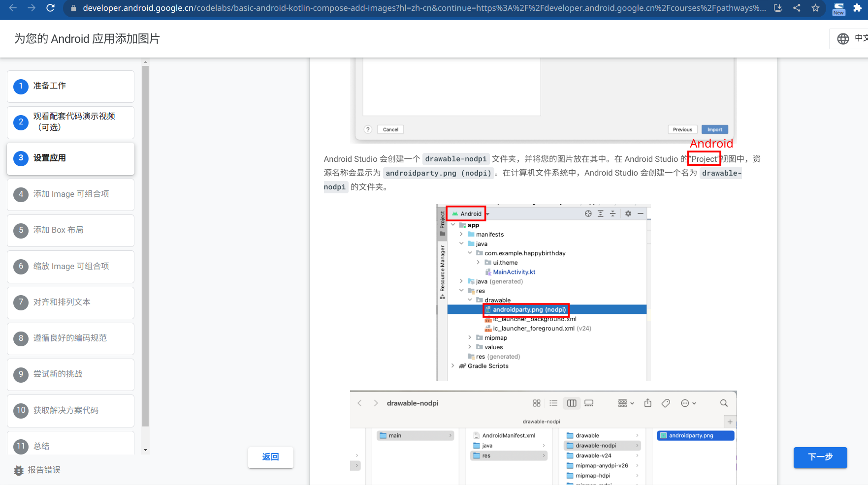Go to step 10 获取解决方案代码
This screenshot has width=868, height=485.
click(70, 411)
